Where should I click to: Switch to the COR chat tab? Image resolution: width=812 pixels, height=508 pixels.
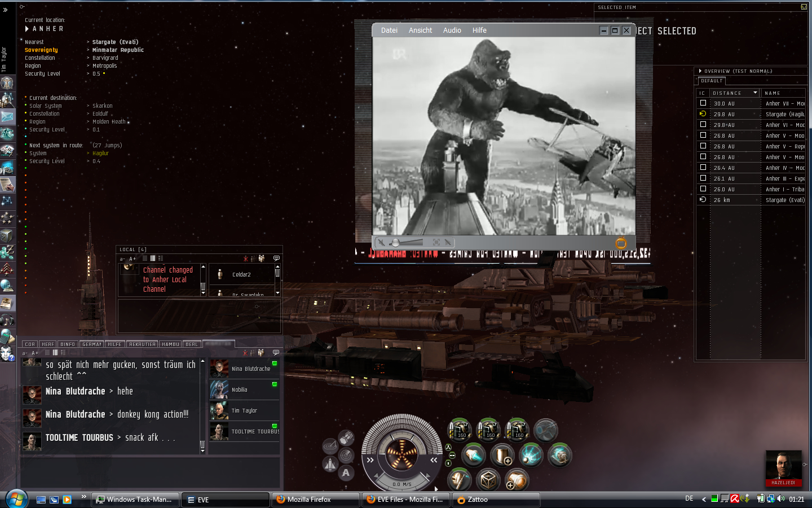tap(30, 344)
